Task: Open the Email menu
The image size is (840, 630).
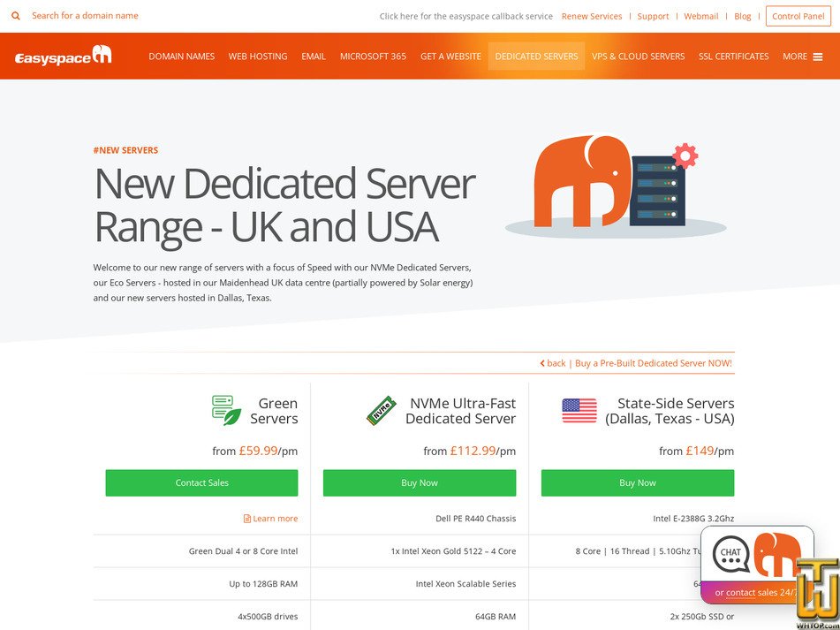Action: (314, 57)
